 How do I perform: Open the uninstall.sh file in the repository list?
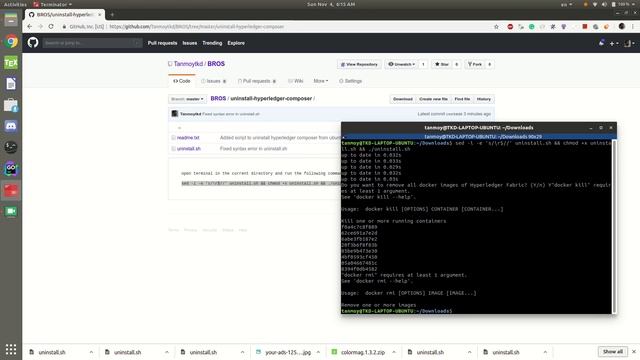(189, 149)
